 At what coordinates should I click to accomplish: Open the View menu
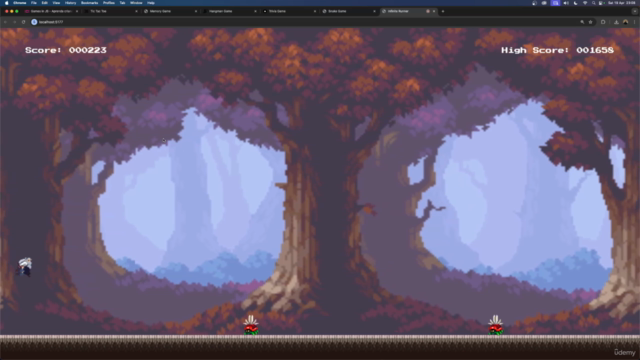point(56,3)
